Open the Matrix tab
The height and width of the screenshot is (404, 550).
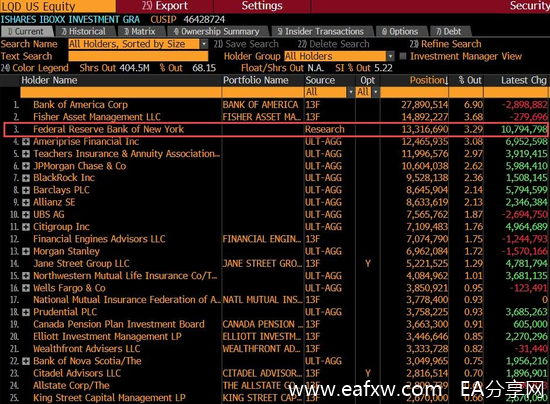[x=140, y=32]
